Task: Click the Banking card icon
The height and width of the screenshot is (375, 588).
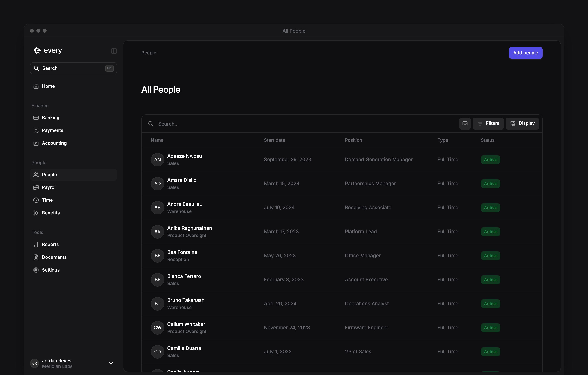Action: [x=36, y=118]
